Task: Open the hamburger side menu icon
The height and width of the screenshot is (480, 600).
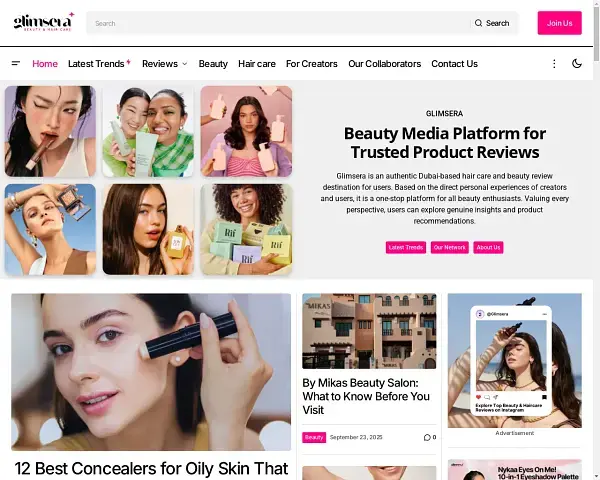Action: point(16,64)
